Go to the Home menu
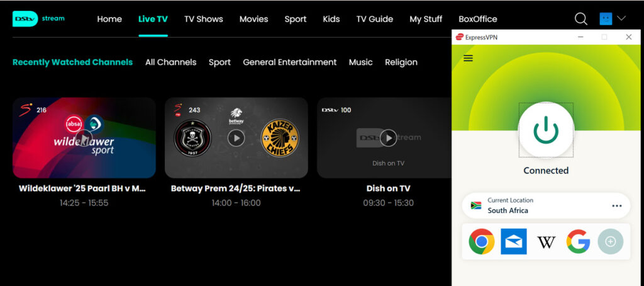This screenshot has width=644, height=286. pos(109,19)
